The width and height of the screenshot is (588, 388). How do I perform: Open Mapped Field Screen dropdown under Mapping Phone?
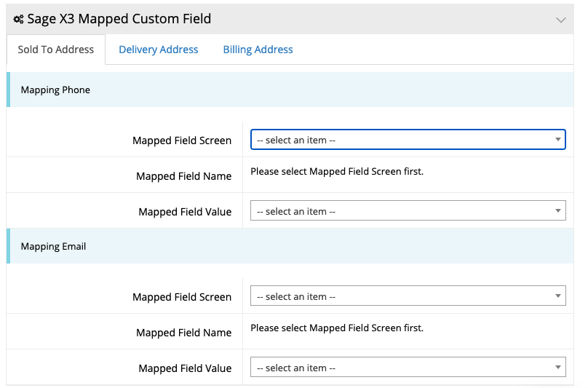[408, 140]
